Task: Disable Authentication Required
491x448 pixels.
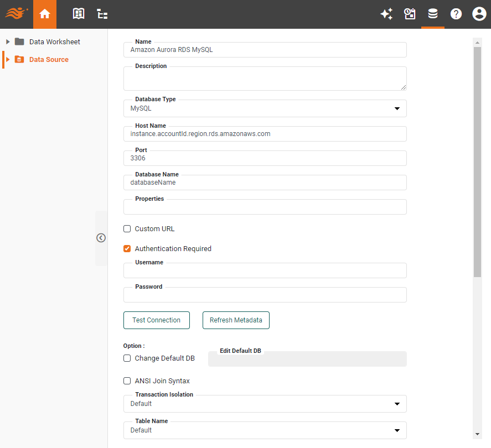Action: [x=127, y=248]
